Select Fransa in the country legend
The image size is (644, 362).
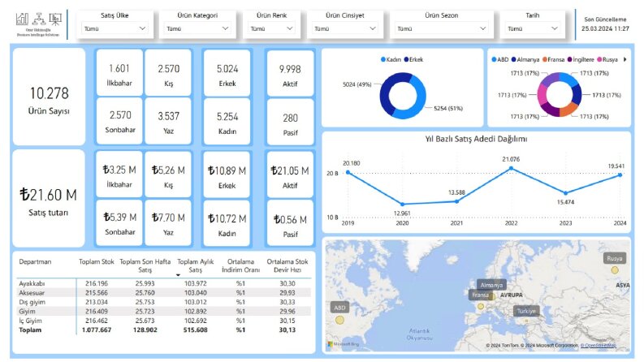tap(553, 59)
